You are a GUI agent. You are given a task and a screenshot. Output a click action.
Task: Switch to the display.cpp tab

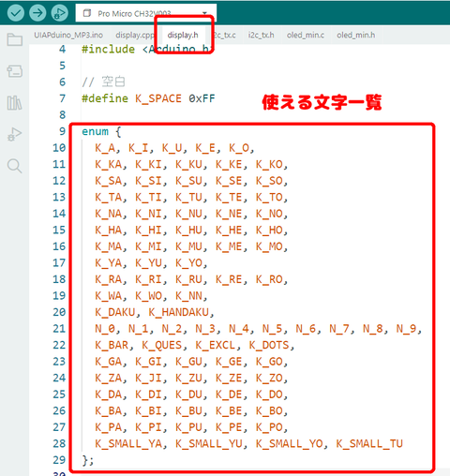(135, 35)
